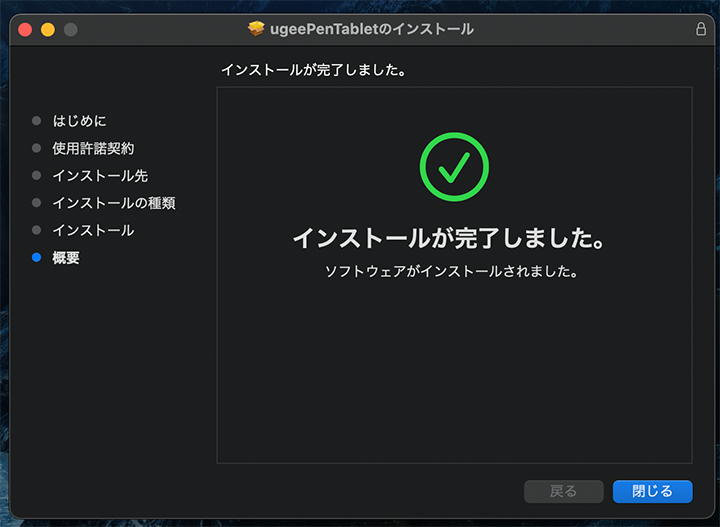Minimize the installer using the yellow button

[48, 30]
